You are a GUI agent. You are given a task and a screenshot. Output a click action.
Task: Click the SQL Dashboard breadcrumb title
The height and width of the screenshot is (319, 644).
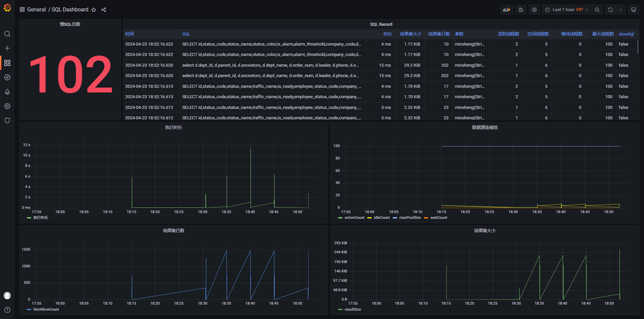tap(70, 9)
